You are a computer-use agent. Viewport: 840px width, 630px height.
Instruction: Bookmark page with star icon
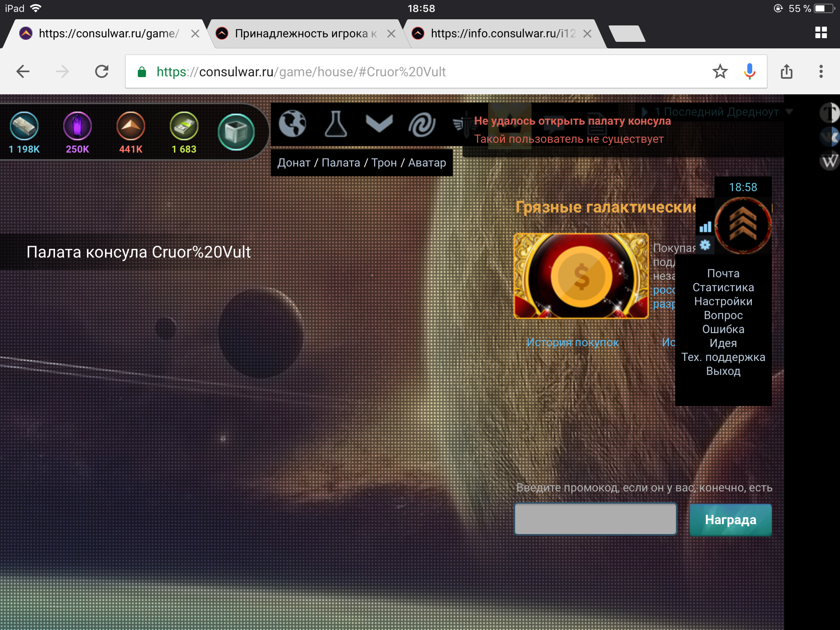(720, 72)
